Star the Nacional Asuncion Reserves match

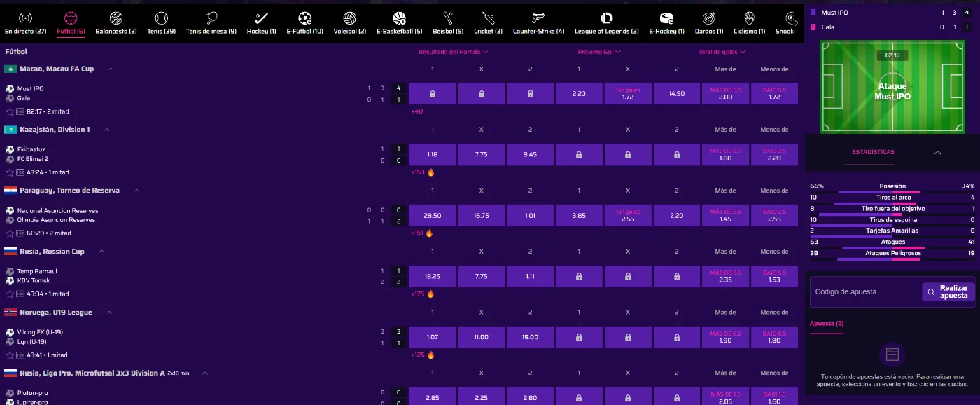10,233
